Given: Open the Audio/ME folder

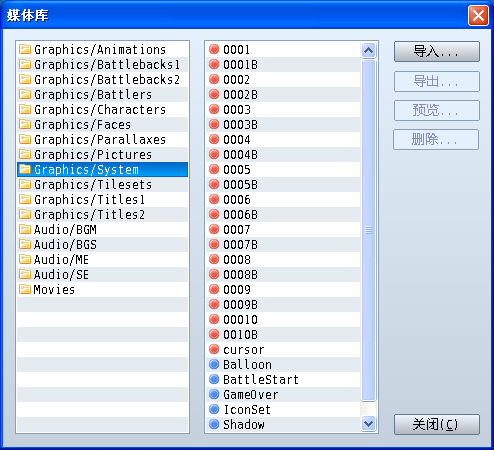Looking at the screenshot, I should [x=103, y=259].
